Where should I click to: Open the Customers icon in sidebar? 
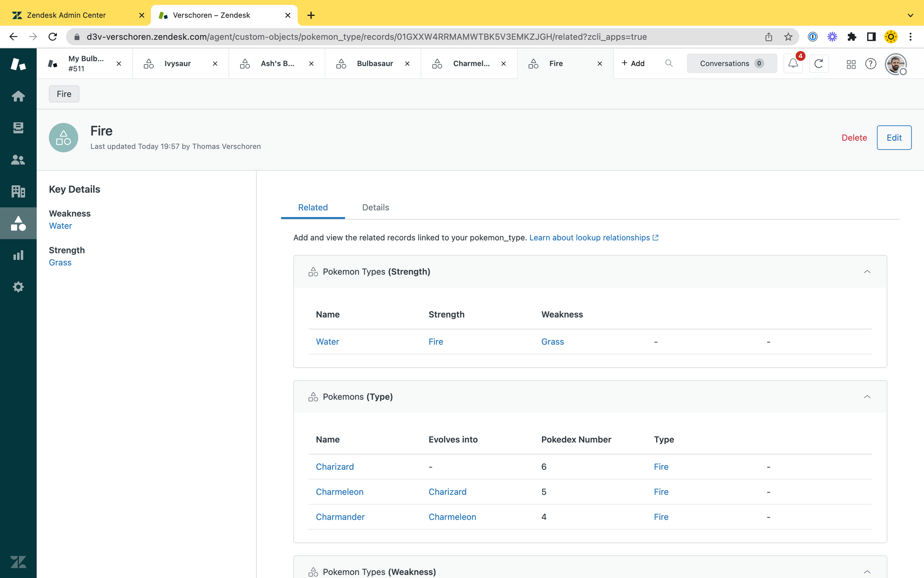(x=18, y=160)
